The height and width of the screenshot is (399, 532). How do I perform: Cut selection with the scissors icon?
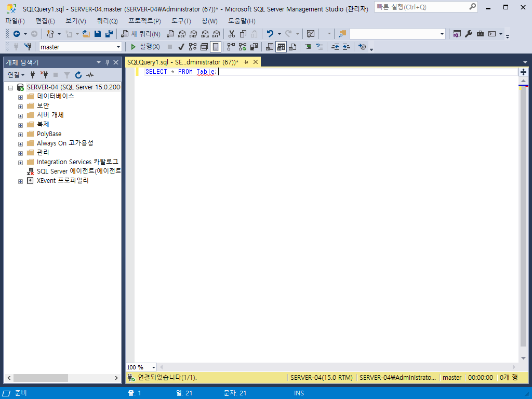(x=231, y=34)
